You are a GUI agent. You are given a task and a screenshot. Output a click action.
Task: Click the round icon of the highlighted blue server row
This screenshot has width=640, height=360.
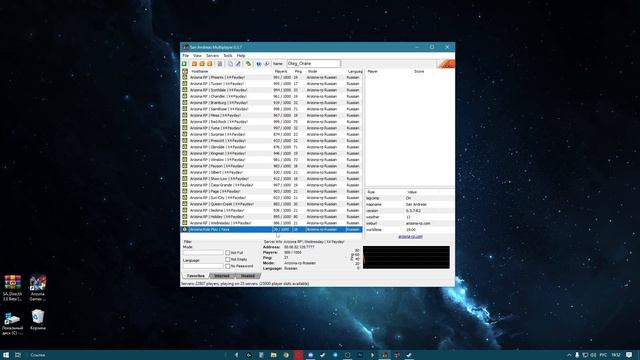click(x=185, y=229)
